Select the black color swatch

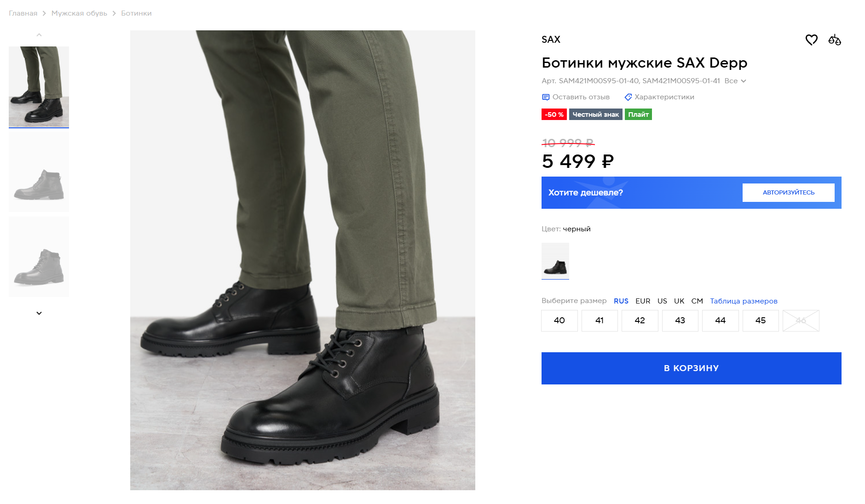pos(555,261)
